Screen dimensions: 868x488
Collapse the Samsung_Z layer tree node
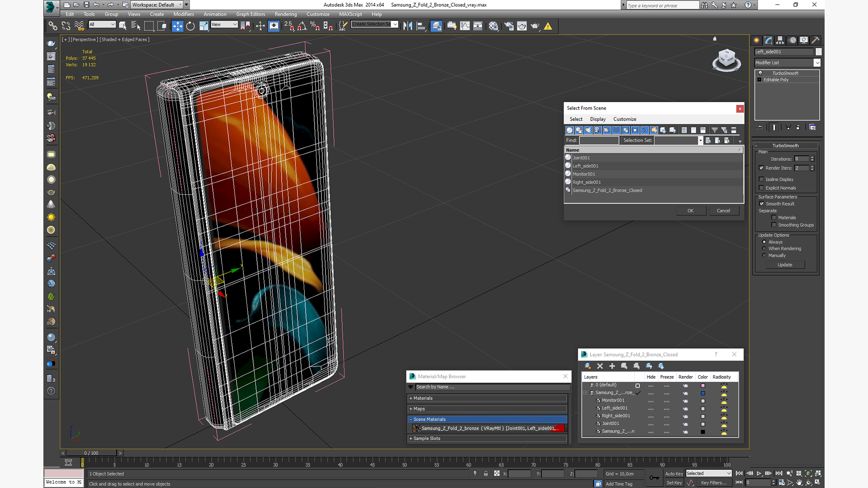(585, 393)
